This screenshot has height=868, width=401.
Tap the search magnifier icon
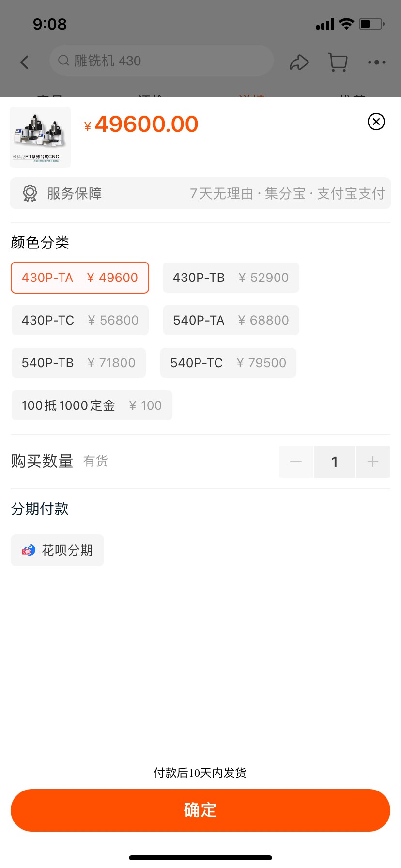click(x=63, y=61)
